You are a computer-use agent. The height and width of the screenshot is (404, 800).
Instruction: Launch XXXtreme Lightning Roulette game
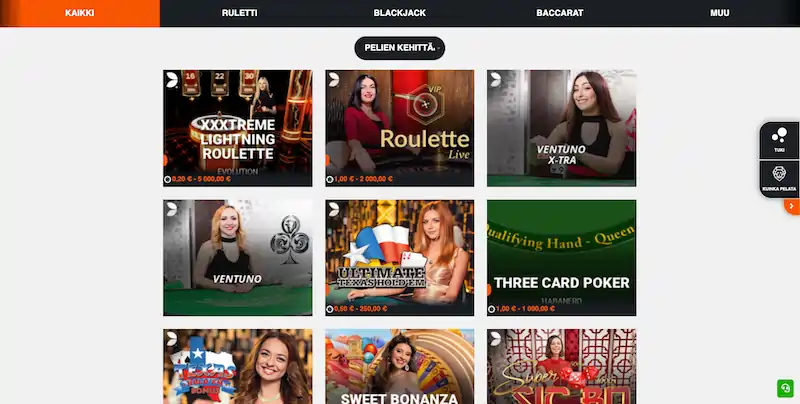pyautogui.click(x=238, y=128)
